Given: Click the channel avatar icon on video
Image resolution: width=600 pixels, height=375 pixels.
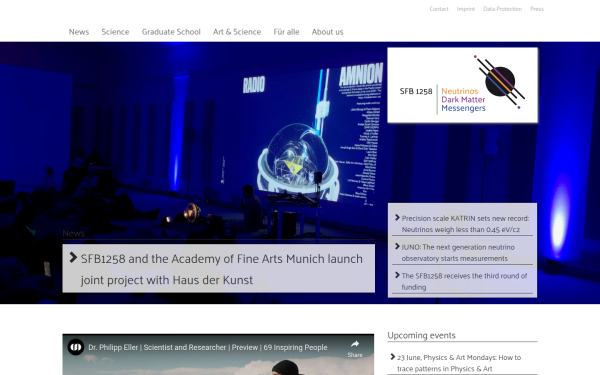Looking at the screenshot, I should 76,347.
